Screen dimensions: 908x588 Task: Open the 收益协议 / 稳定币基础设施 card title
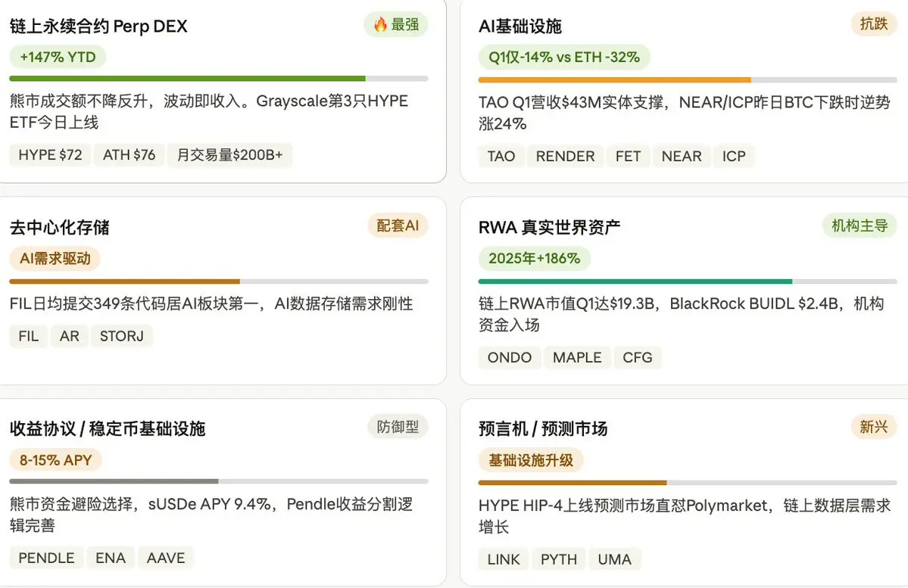pos(107,429)
